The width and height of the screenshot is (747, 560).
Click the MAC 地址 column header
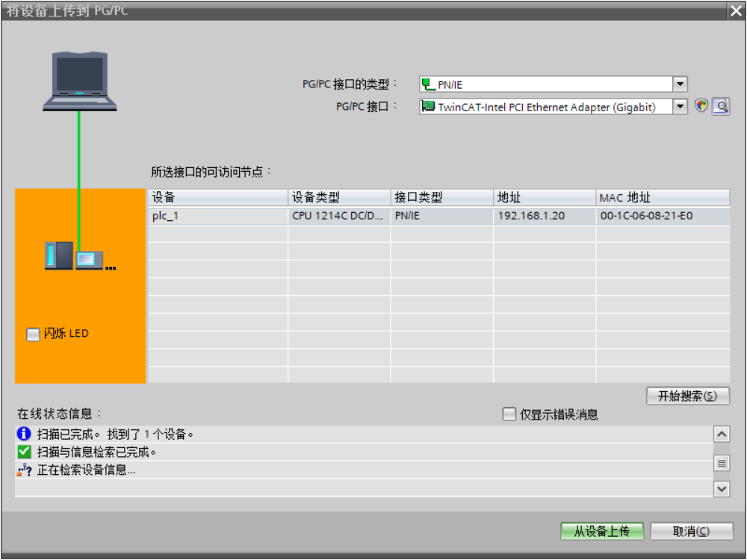pyautogui.click(x=662, y=198)
